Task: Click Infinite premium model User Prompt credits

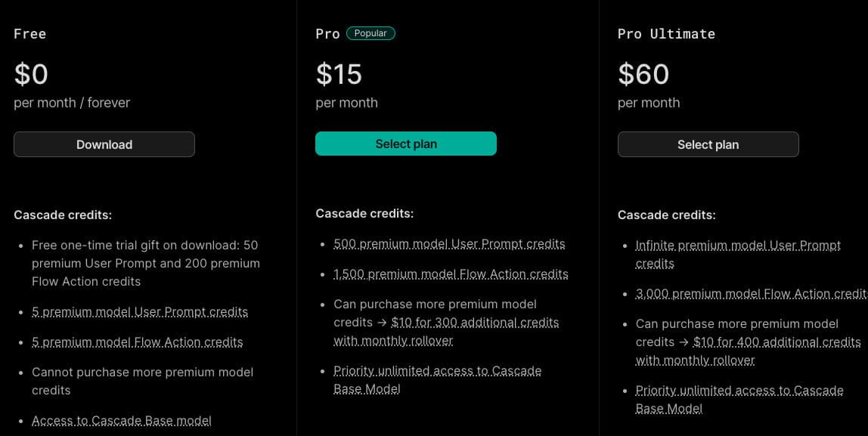Action: [738, 245]
